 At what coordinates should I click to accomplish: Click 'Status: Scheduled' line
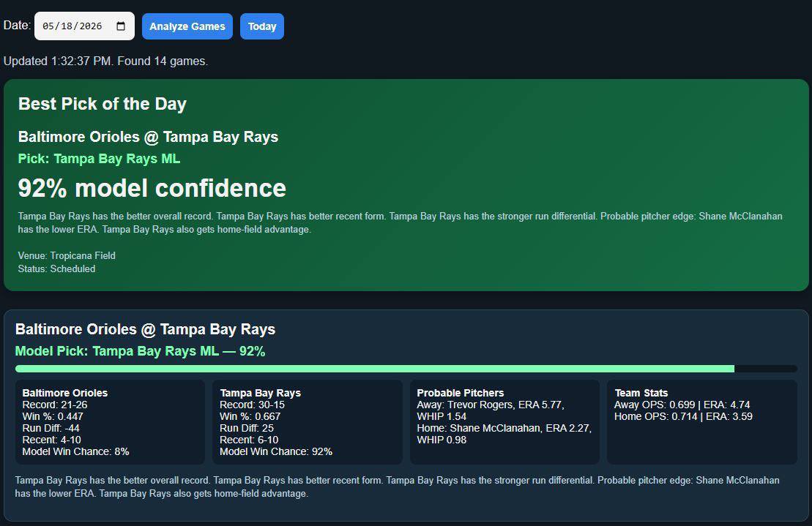tap(57, 269)
